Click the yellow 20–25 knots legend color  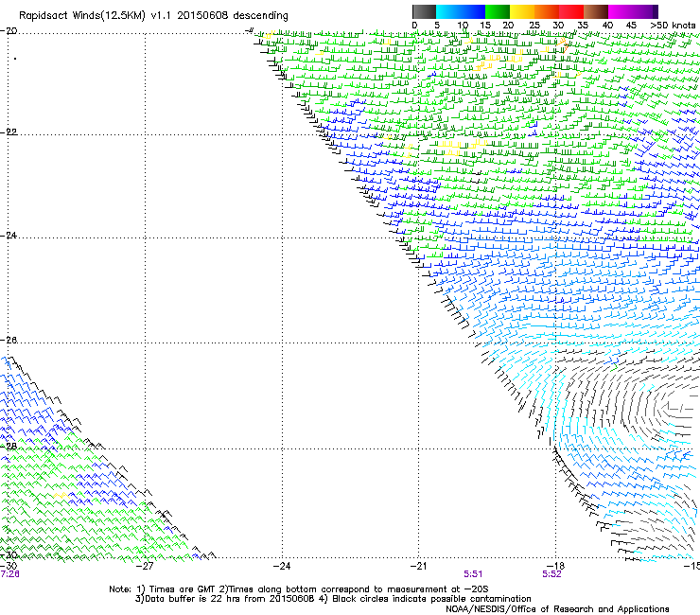coord(522,11)
